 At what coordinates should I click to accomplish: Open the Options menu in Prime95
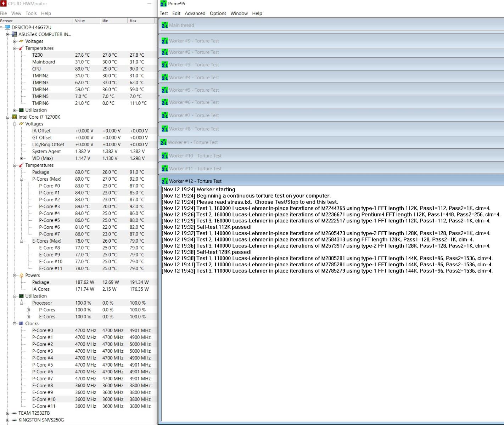(x=218, y=13)
